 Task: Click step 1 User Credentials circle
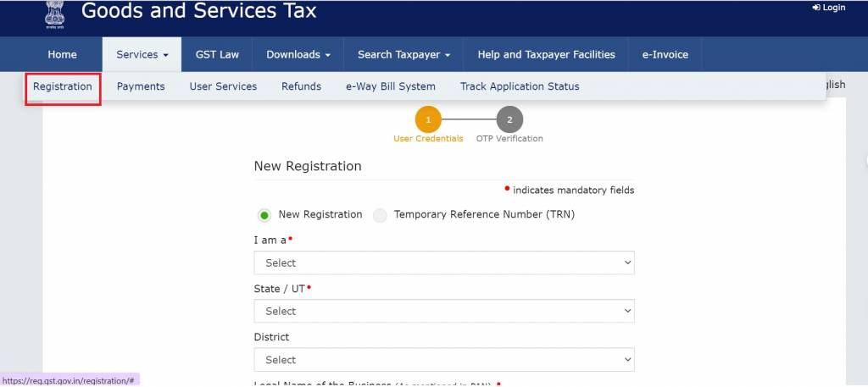[x=428, y=119]
